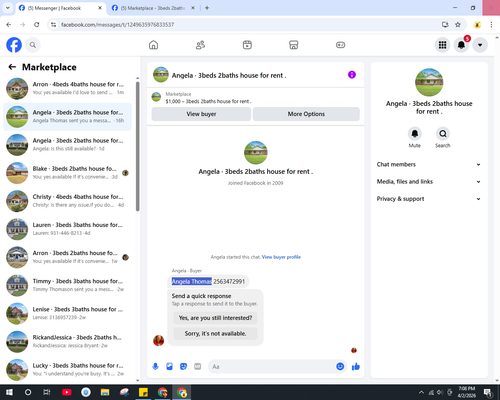Open the Marketplace icon in top navigation
This screenshot has height=400, width=500.
tap(294, 45)
